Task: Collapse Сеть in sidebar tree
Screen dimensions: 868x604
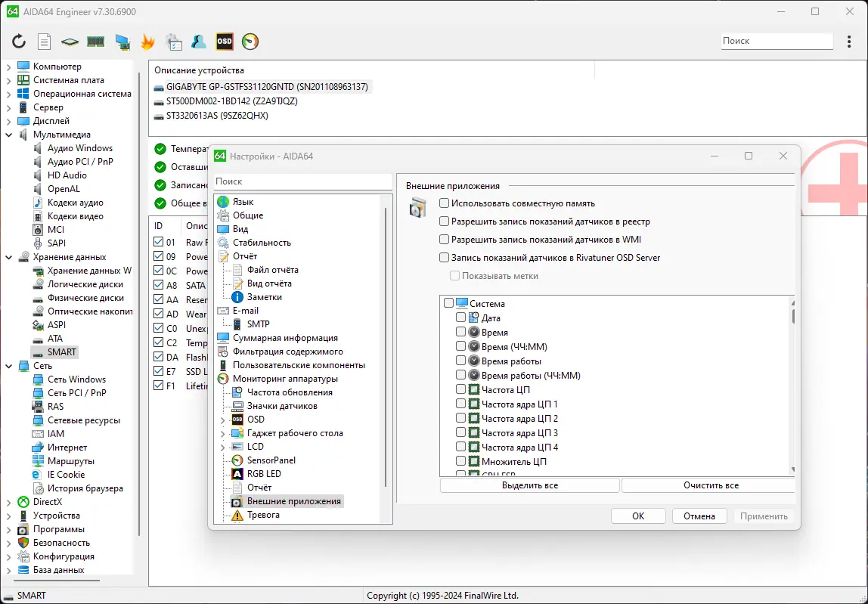Action: pyautogui.click(x=8, y=366)
